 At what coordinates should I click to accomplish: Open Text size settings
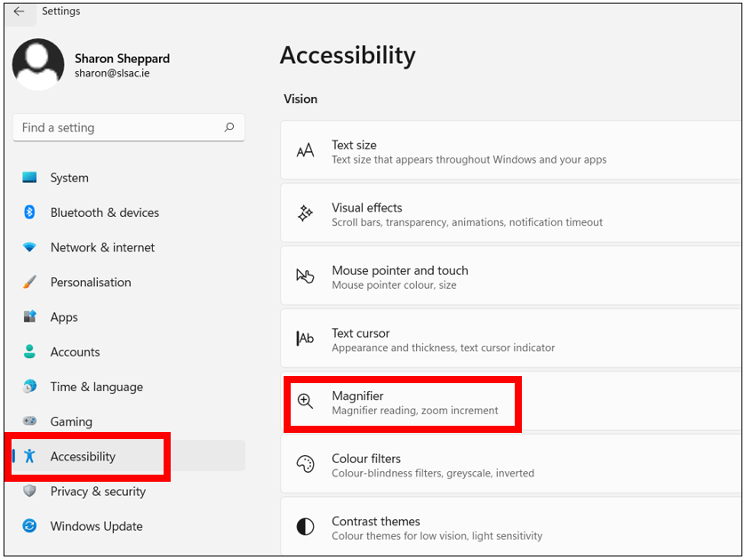[511, 150]
